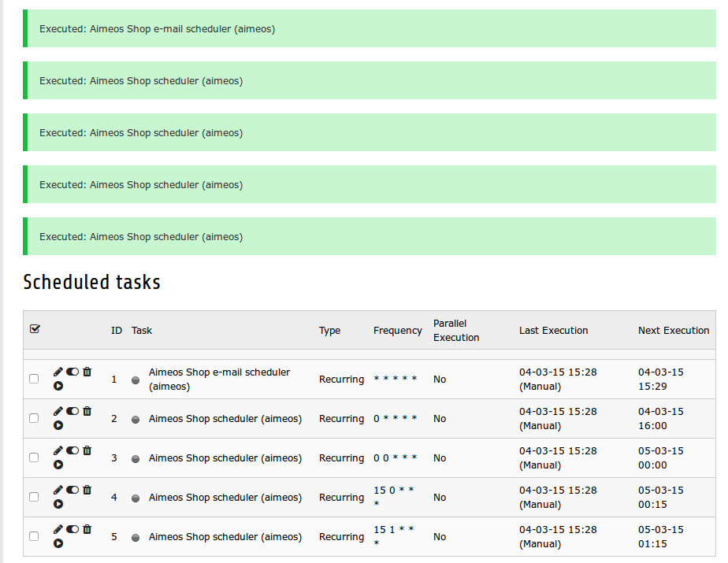
Task: Delete task ID 3 using the trash icon
Action: (x=87, y=450)
